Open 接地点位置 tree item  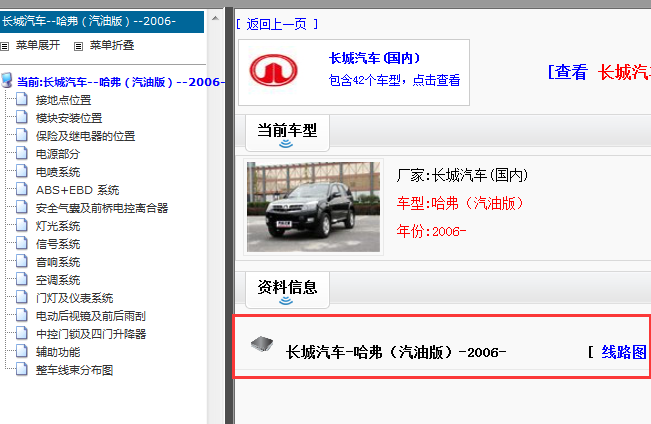(64, 100)
